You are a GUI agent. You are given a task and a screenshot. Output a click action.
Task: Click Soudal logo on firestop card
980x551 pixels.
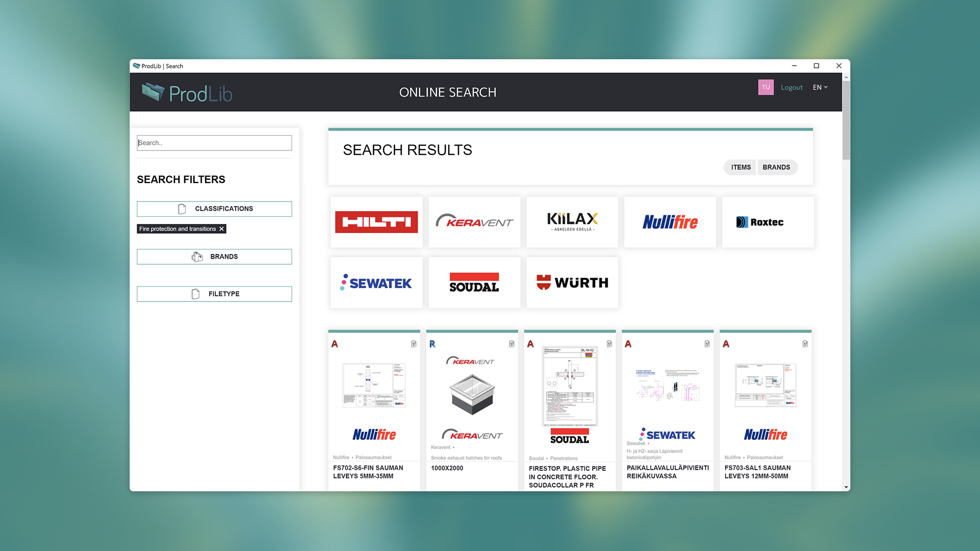(x=570, y=437)
